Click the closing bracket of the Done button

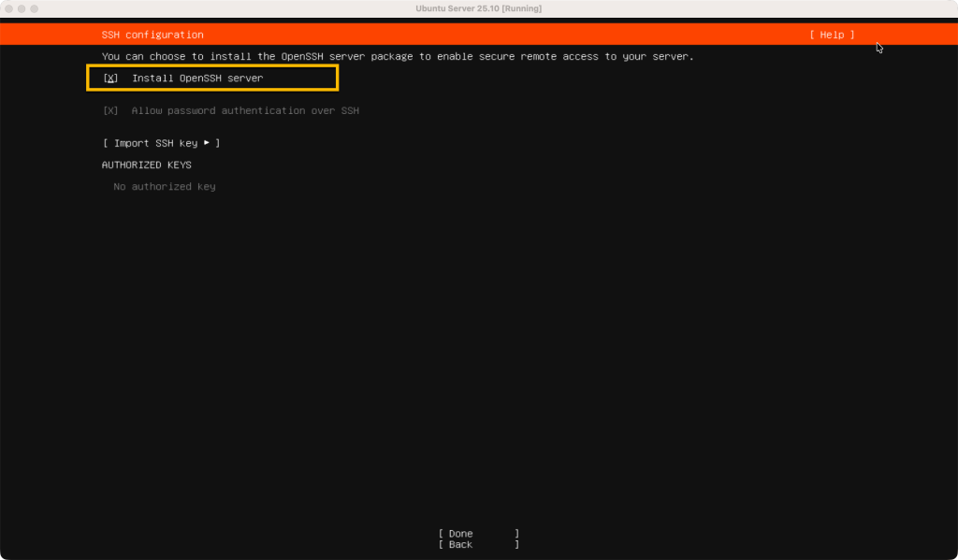pos(516,534)
